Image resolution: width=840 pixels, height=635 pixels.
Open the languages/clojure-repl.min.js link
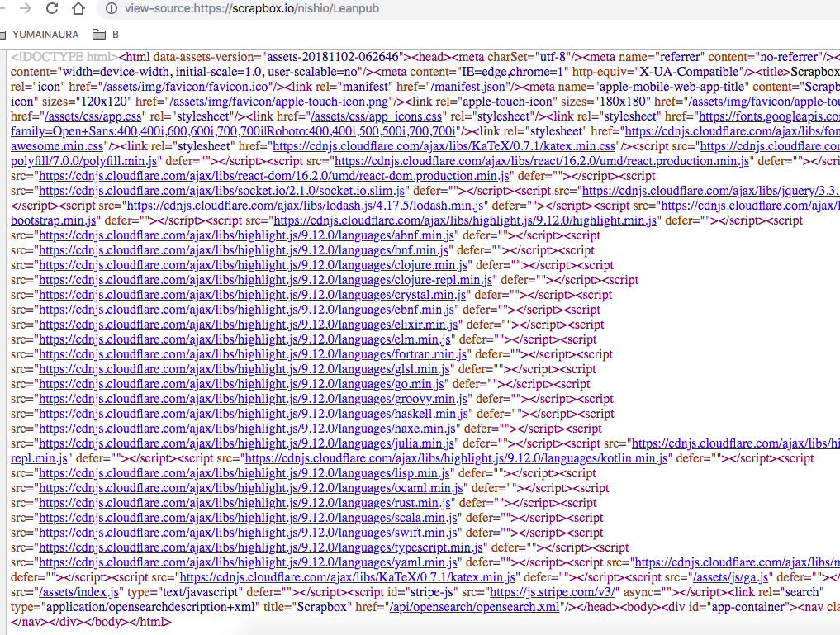[266, 280]
